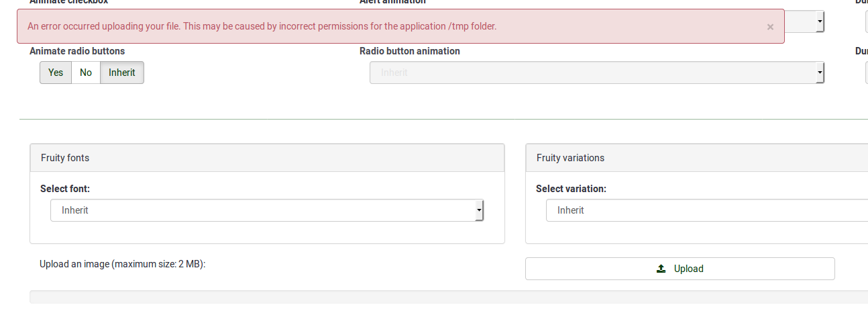
Task: Select Yes for Animate radio buttons
Action: pos(56,73)
